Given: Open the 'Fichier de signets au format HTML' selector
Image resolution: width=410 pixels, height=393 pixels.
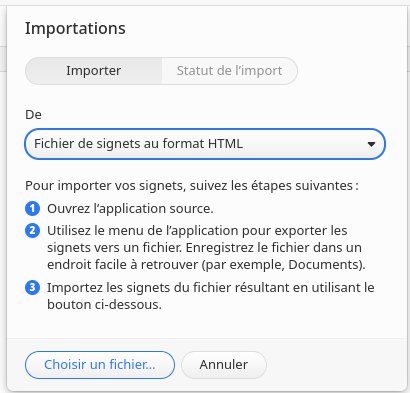Looking at the screenshot, I should coord(205,144).
